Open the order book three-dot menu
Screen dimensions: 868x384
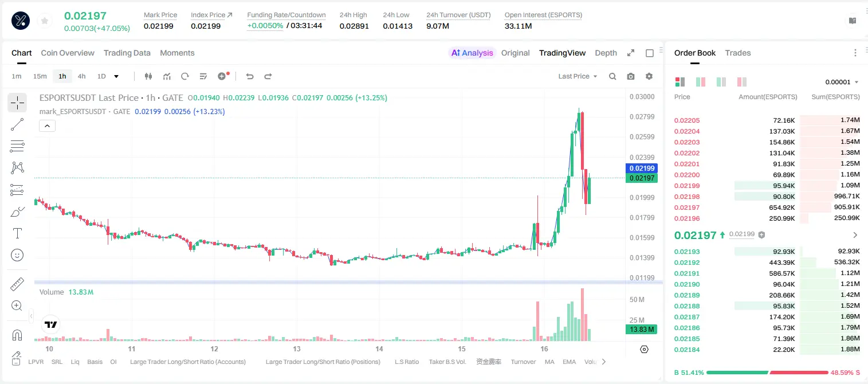[855, 53]
